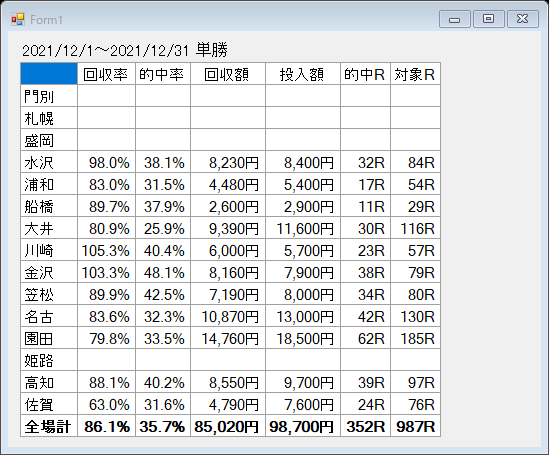The width and height of the screenshot is (549, 455).
Task: Click the 11,600円 cell for 大井
Action: [303, 228]
